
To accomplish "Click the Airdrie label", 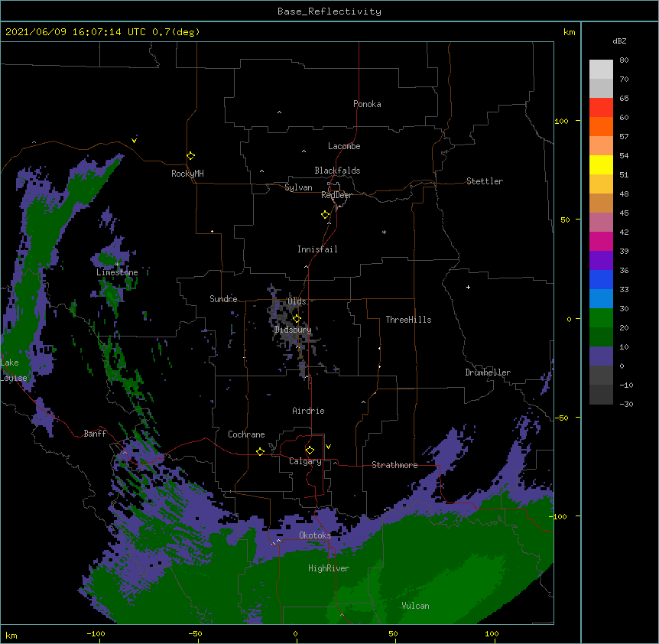I will pyautogui.click(x=308, y=411).
